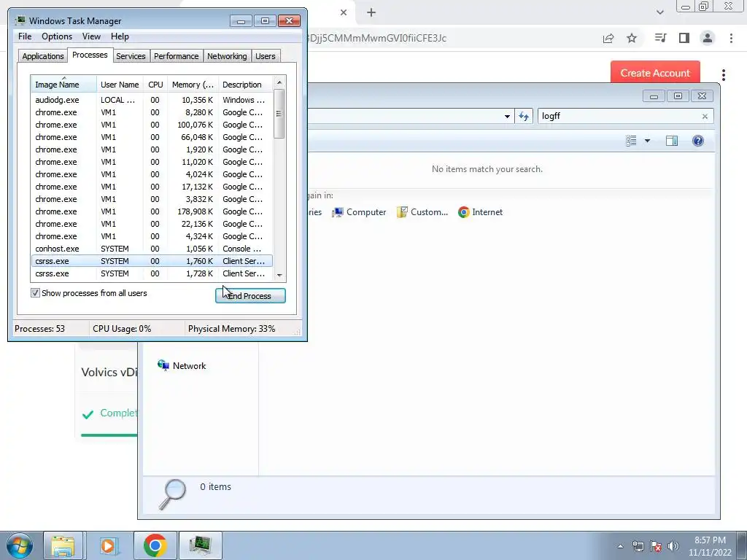
Task: Open the Action Center flag icon
Action: 656,546
